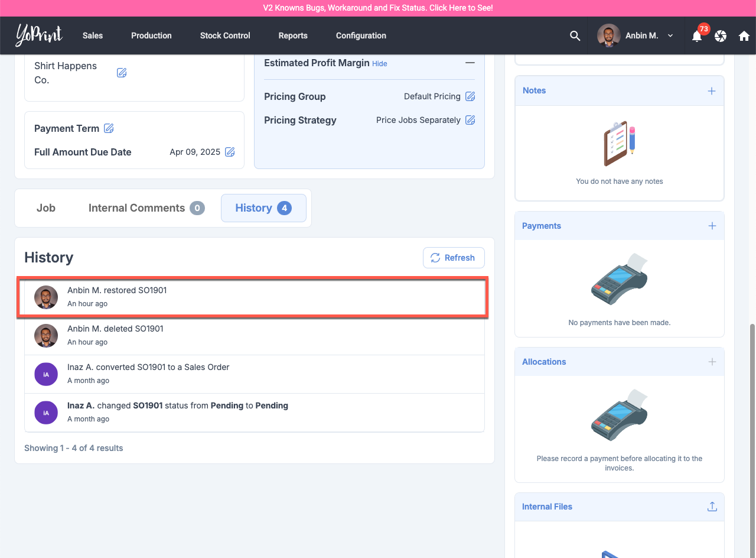Add a payment with plus icon
The width and height of the screenshot is (756, 558).
click(x=712, y=226)
